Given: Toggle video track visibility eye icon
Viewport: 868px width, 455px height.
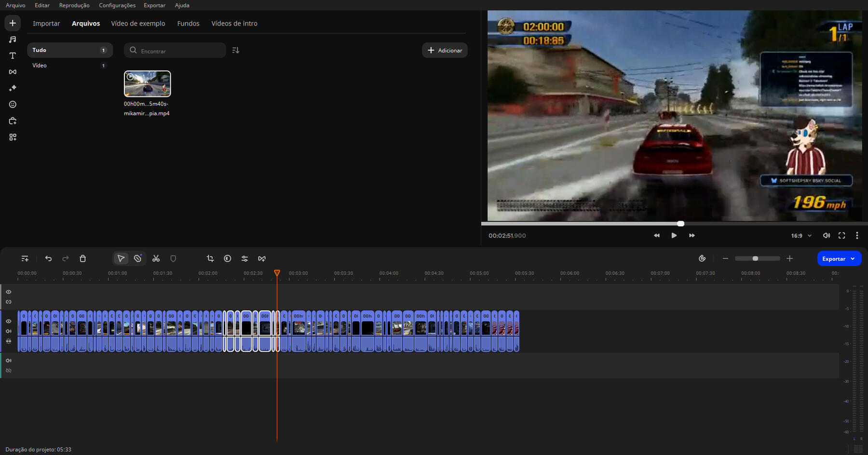Looking at the screenshot, I should point(9,321).
